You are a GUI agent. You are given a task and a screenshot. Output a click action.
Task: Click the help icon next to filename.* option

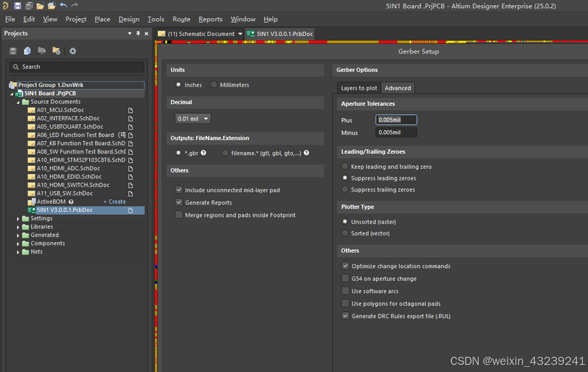(x=306, y=153)
